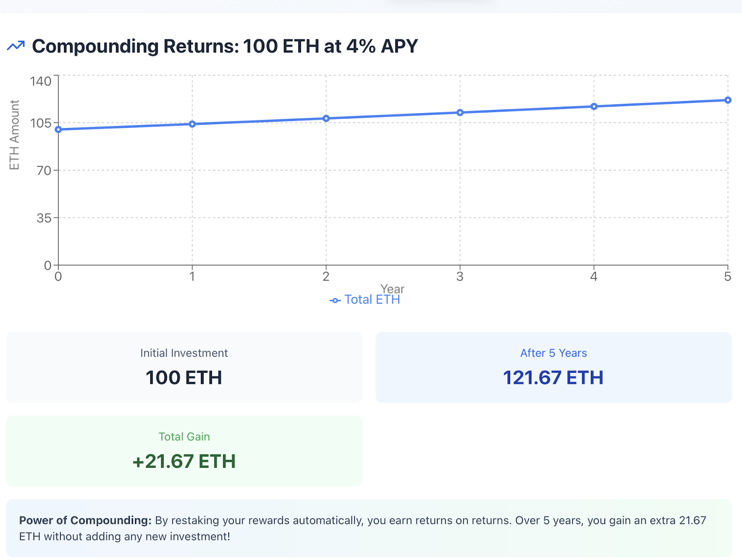Select the final Year 5 data point

coord(728,100)
